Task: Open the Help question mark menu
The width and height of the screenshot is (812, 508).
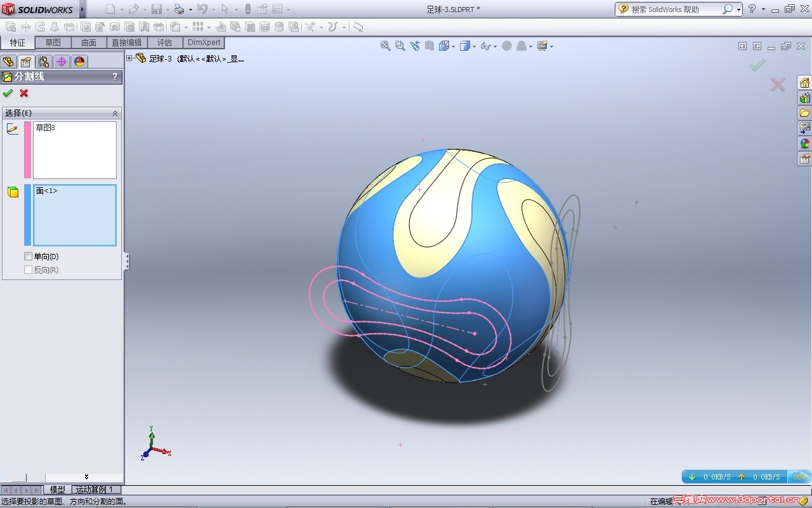Action: [752, 9]
